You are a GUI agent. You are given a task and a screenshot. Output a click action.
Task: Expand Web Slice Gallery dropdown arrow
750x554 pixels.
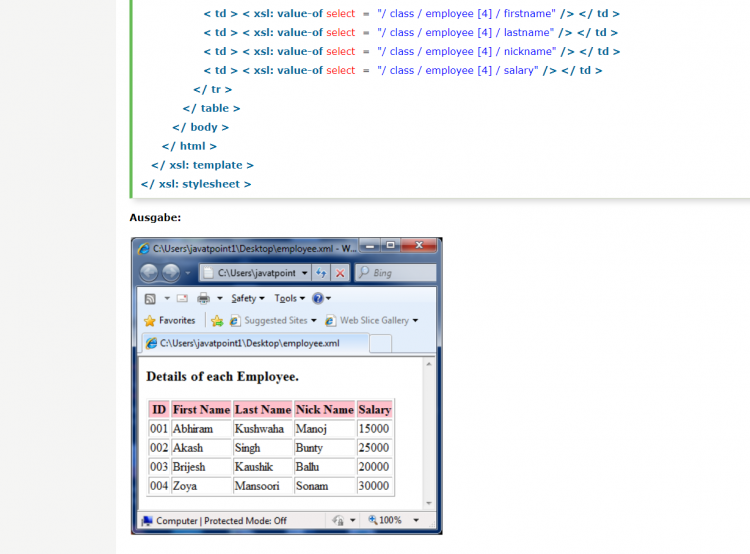(x=415, y=321)
